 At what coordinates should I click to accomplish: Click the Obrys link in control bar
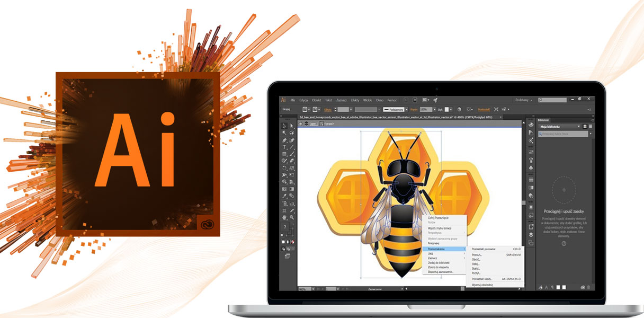point(328,110)
